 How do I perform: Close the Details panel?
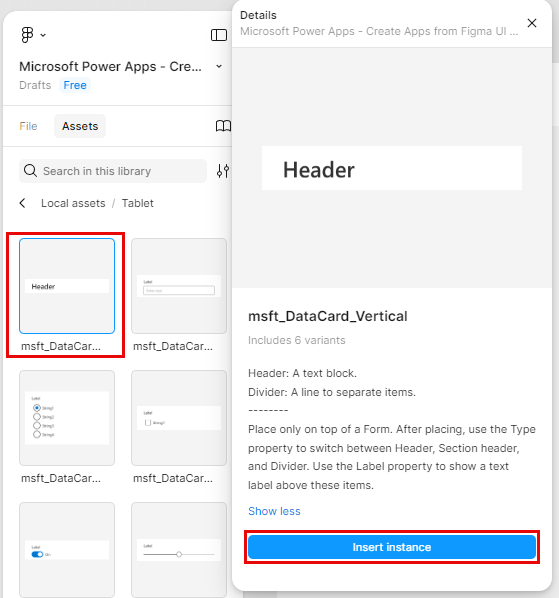click(532, 23)
